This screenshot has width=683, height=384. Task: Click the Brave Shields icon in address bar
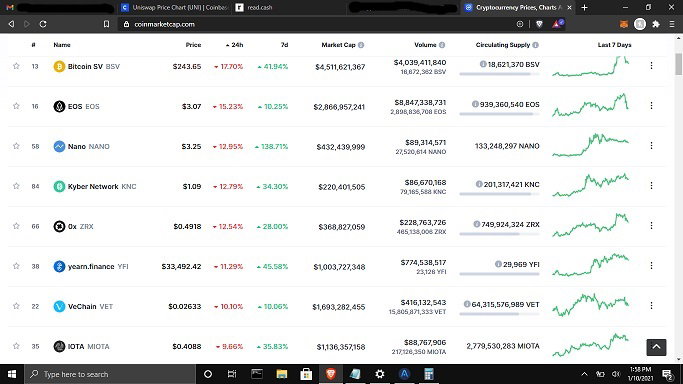click(x=539, y=24)
